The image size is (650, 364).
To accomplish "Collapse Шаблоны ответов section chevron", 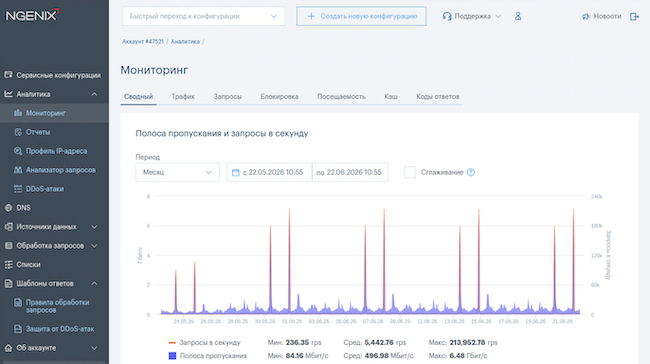I will point(94,284).
